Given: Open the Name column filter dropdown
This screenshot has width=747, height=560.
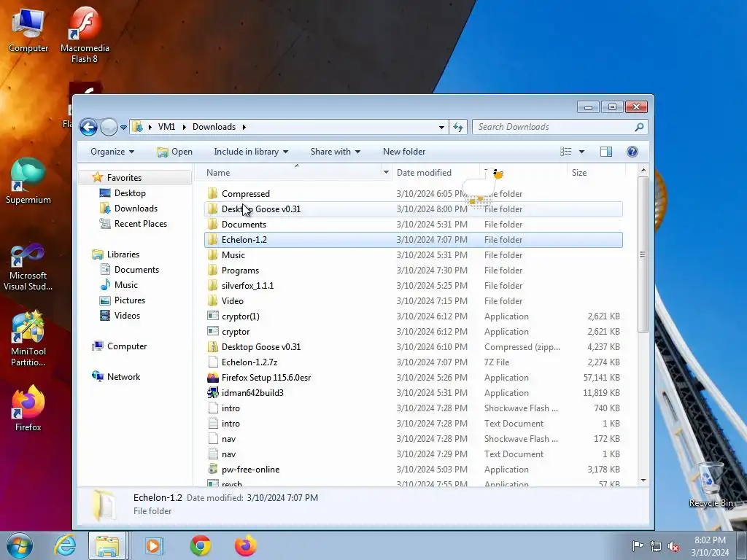Looking at the screenshot, I should tap(386, 172).
